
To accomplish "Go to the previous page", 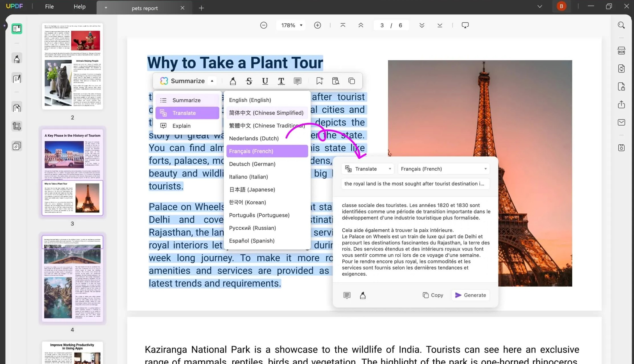I will [361, 25].
